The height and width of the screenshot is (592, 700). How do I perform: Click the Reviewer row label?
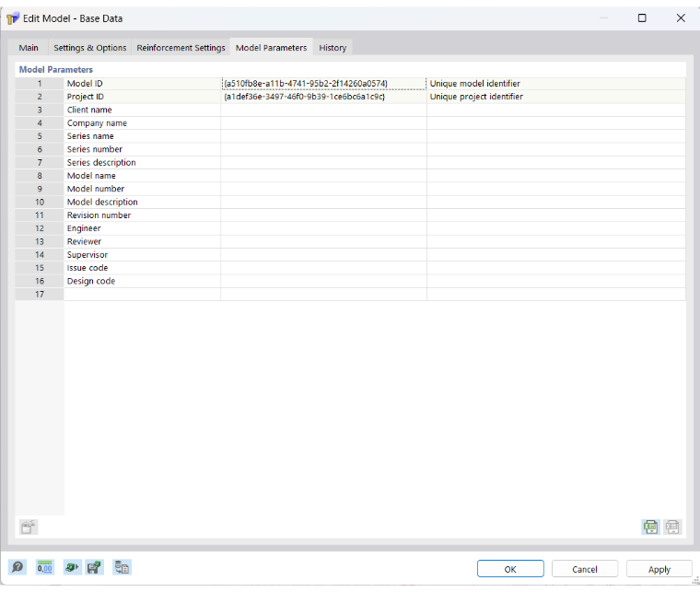(x=143, y=241)
